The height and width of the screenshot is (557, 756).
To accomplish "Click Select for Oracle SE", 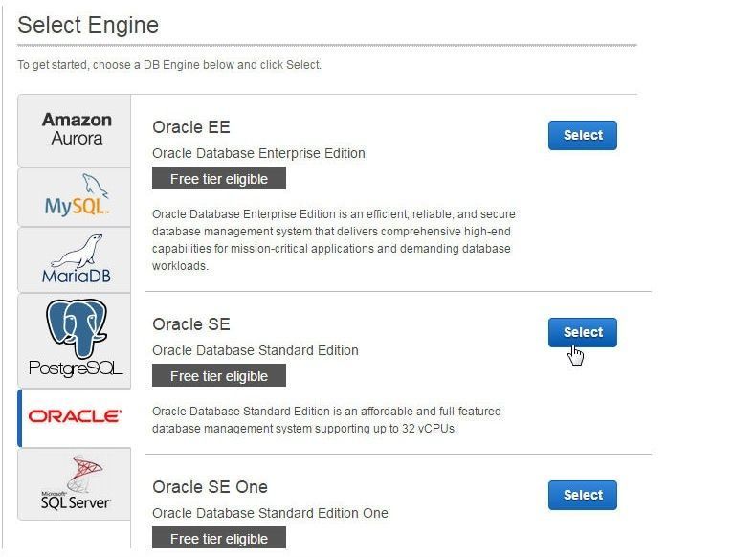I will point(583,332).
